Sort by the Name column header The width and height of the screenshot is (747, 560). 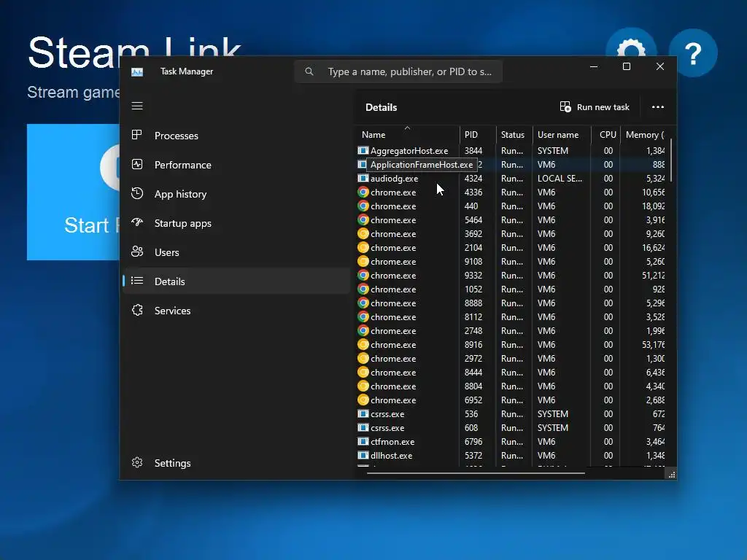[x=407, y=135]
